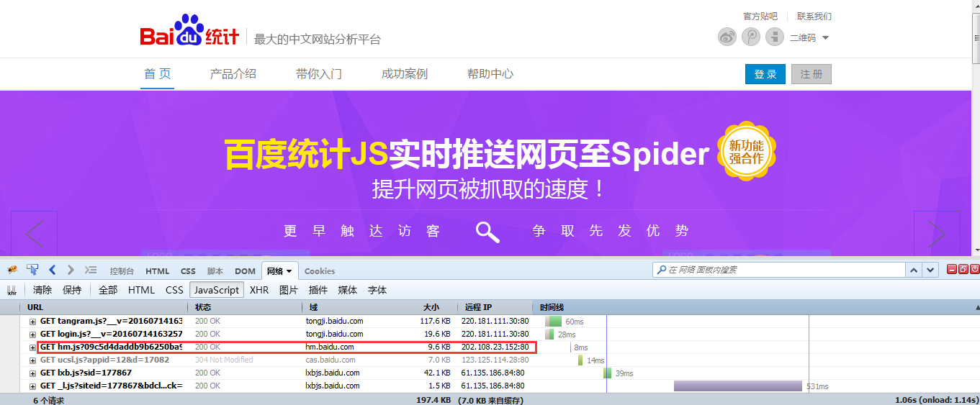Viewport: 980px width, 405px height.
Task: Click the blue 登录 button
Action: (765, 74)
